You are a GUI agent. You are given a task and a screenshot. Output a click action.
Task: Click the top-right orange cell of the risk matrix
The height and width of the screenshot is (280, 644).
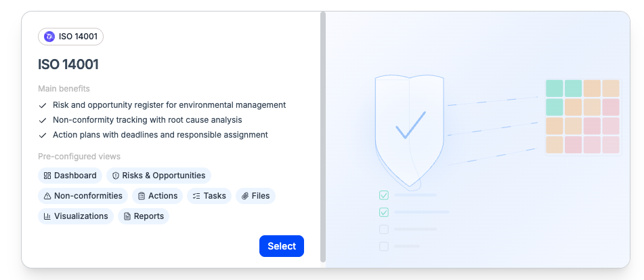(611, 88)
